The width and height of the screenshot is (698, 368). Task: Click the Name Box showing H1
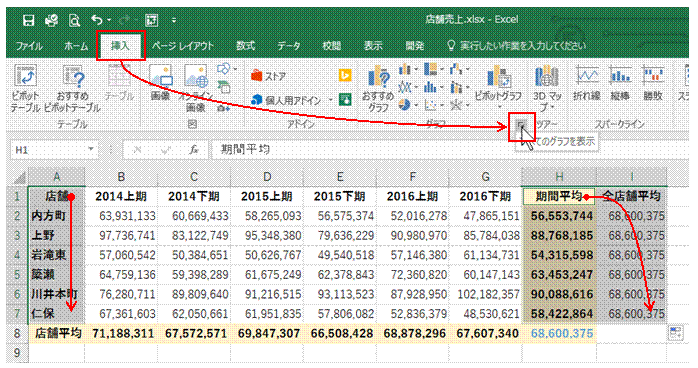click(48, 150)
